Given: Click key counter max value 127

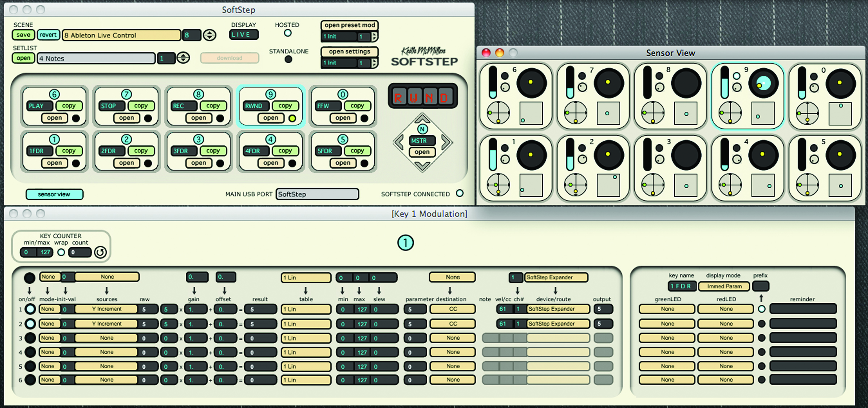Looking at the screenshot, I should tap(45, 252).
